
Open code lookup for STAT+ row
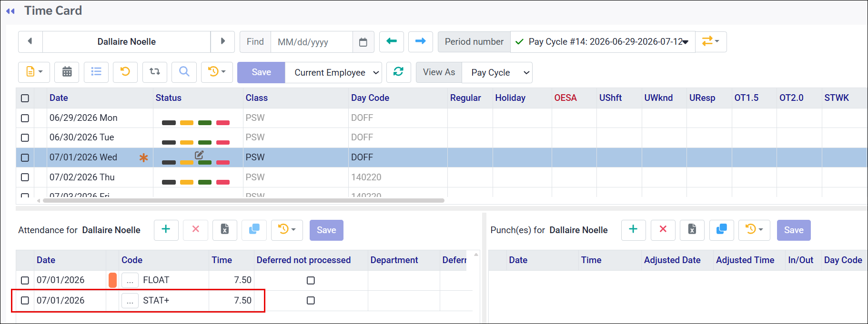(x=130, y=301)
